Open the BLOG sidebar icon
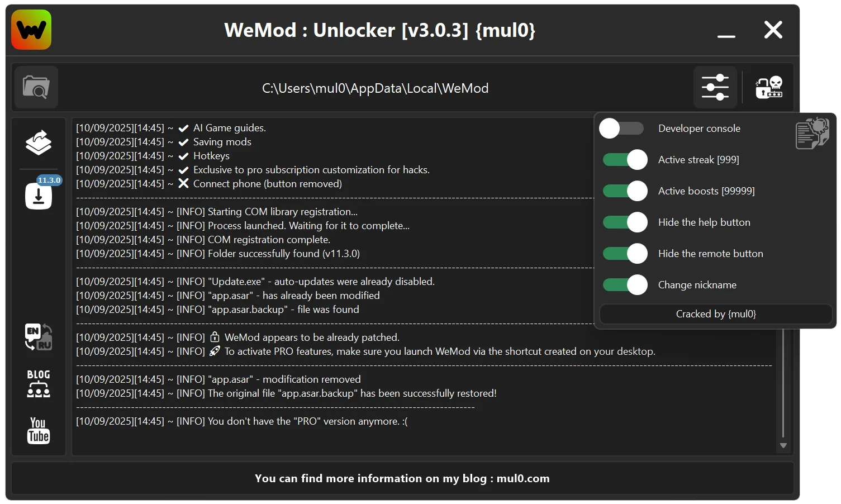This screenshot has width=841, height=504. tap(38, 383)
